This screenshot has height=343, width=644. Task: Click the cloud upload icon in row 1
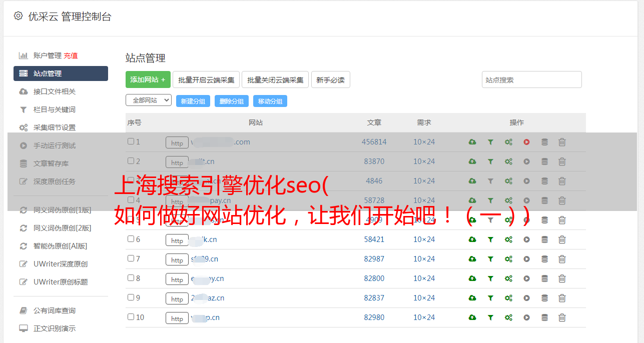(472, 142)
